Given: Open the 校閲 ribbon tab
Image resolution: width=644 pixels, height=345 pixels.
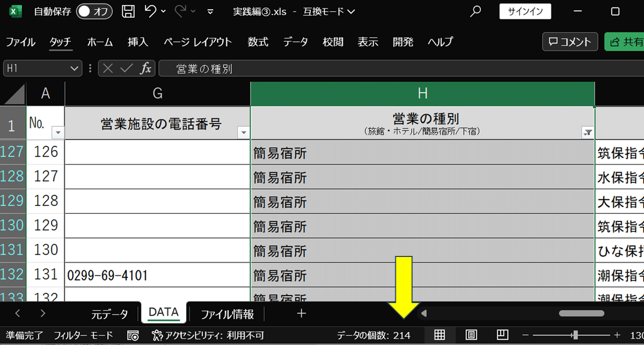Looking at the screenshot, I should click(x=333, y=42).
